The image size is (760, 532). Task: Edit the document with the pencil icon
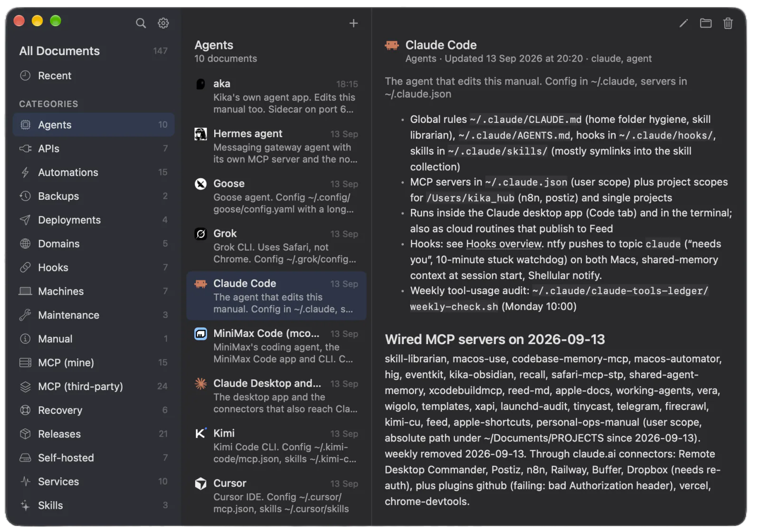[x=683, y=23]
